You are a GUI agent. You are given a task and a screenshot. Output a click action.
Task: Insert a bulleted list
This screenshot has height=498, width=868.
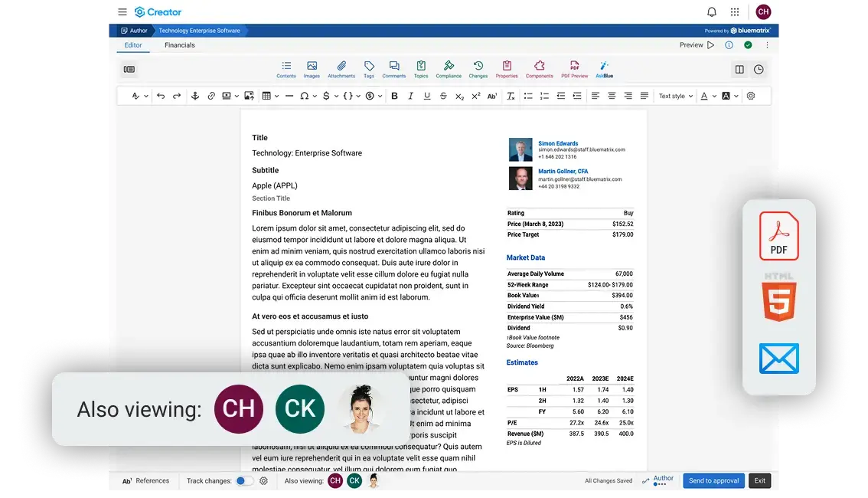point(528,96)
